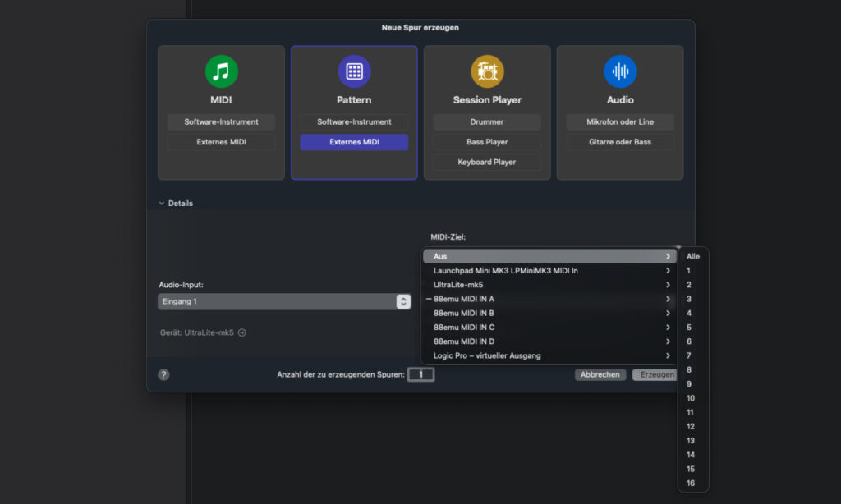Select MIDI channel 5

coord(693,327)
